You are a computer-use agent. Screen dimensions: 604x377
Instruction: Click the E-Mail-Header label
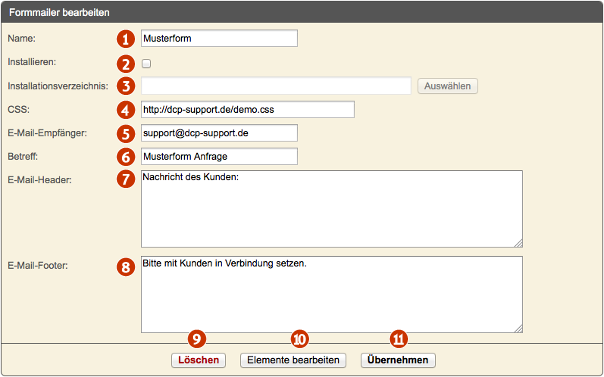(39, 180)
